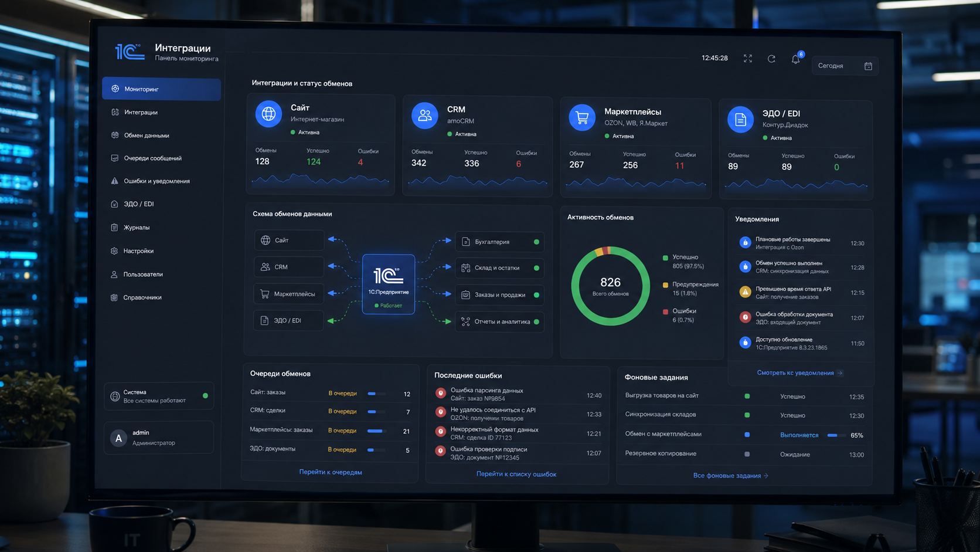Select the Сайт node in exchange scheme
Image resolution: width=980 pixels, height=552 pixels.
289,241
